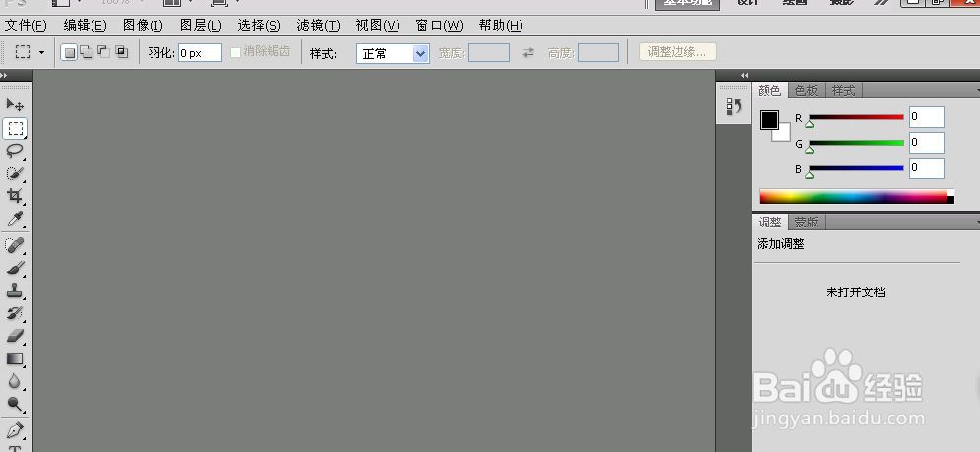Click the G green color slider
Screen dimensions: 980x452
(856, 143)
